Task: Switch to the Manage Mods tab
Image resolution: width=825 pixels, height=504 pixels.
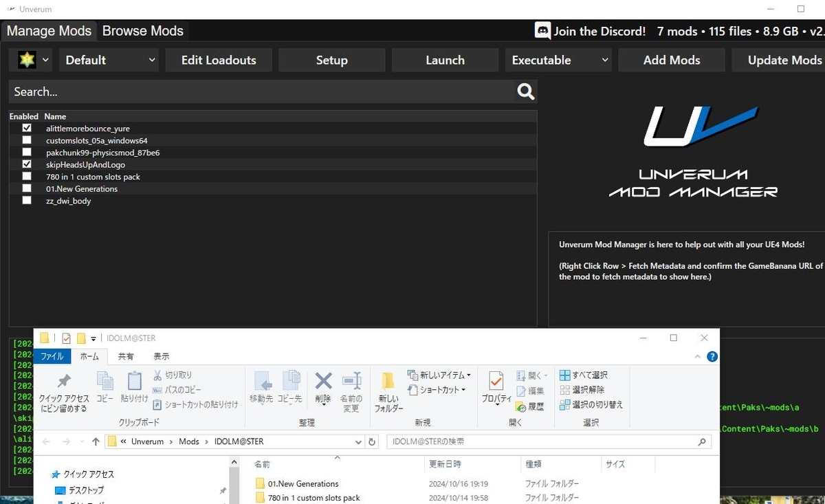Action: tap(49, 31)
